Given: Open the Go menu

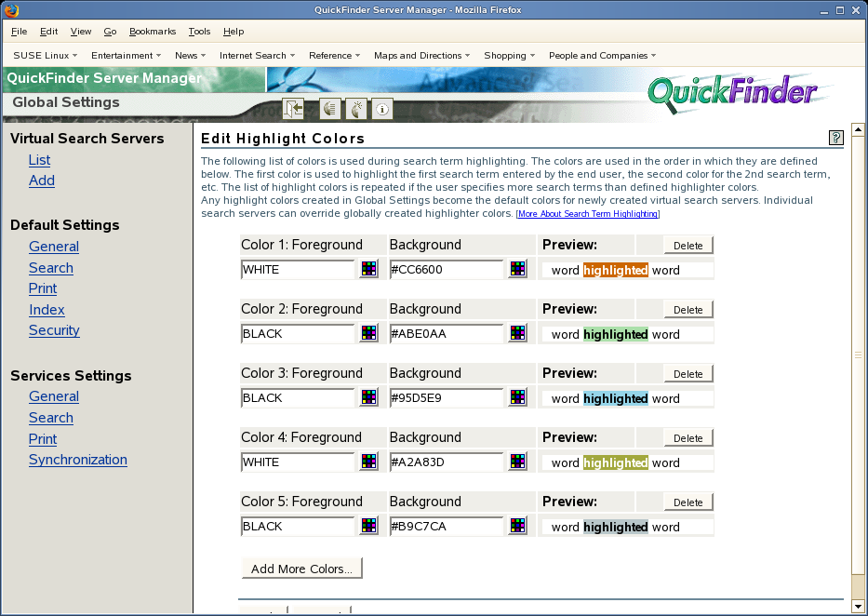Looking at the screenshot, I should coord(110,32).
